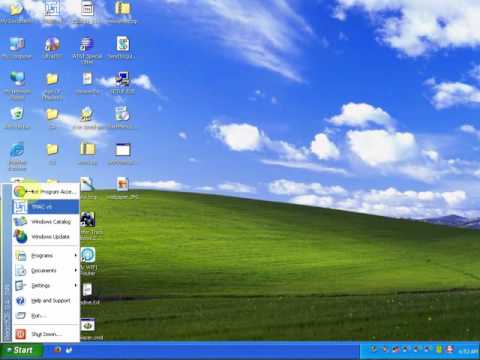Click the house-shaped desktop shortcut icon

tap(87, 114)
